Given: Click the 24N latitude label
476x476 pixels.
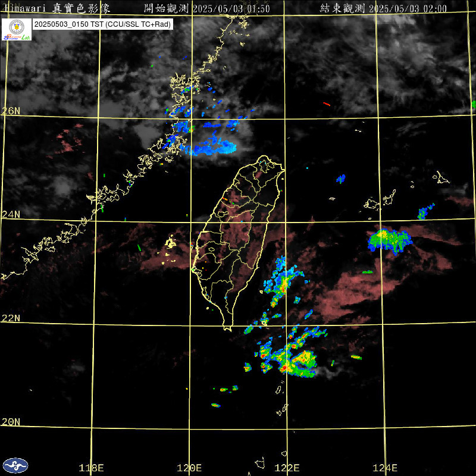Looking at the screenshot, I should pos(11,215).
